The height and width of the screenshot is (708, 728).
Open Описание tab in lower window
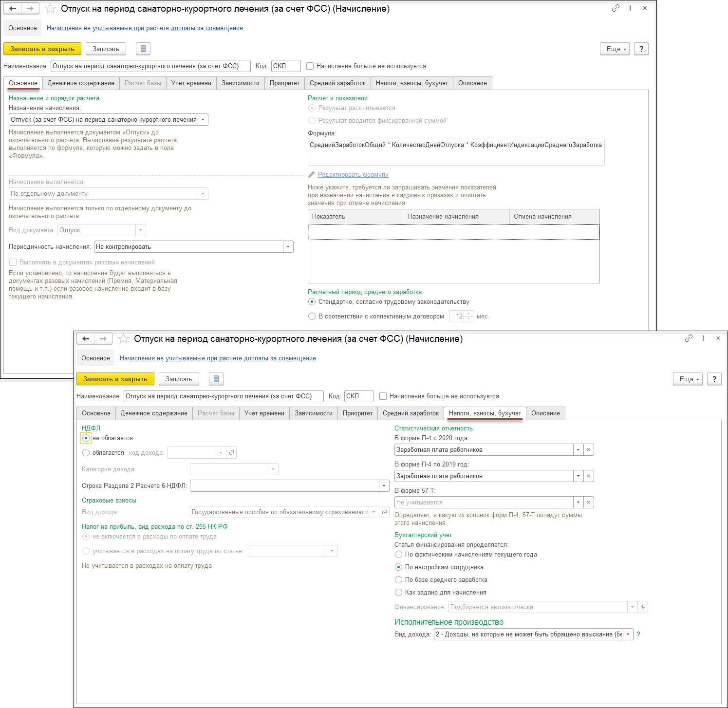545,413
